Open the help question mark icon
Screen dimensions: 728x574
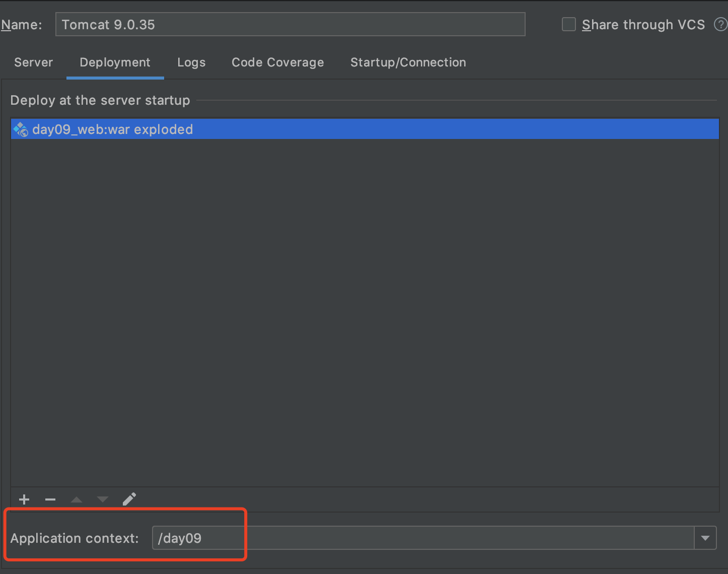721,24
